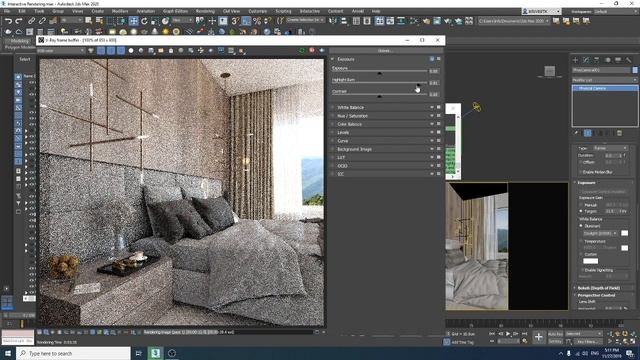This screenshot has width=640, height=360.
Task: Open the Tools menu
Action: (39, 11)
